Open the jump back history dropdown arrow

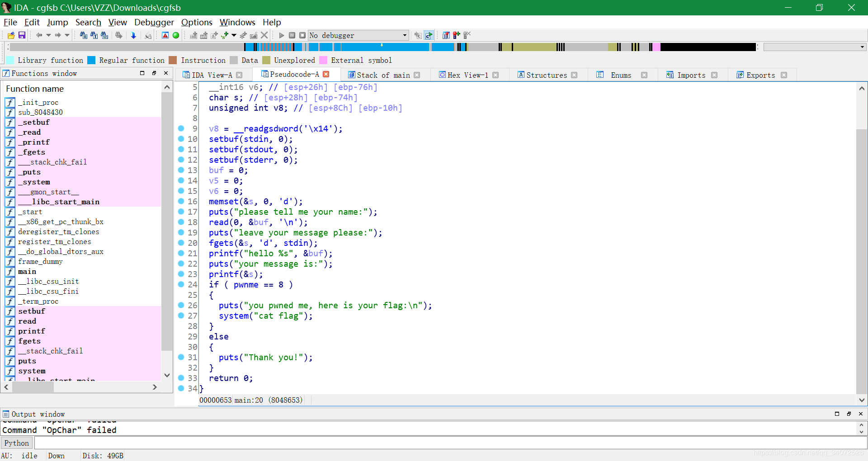click(x=48, y=35)
